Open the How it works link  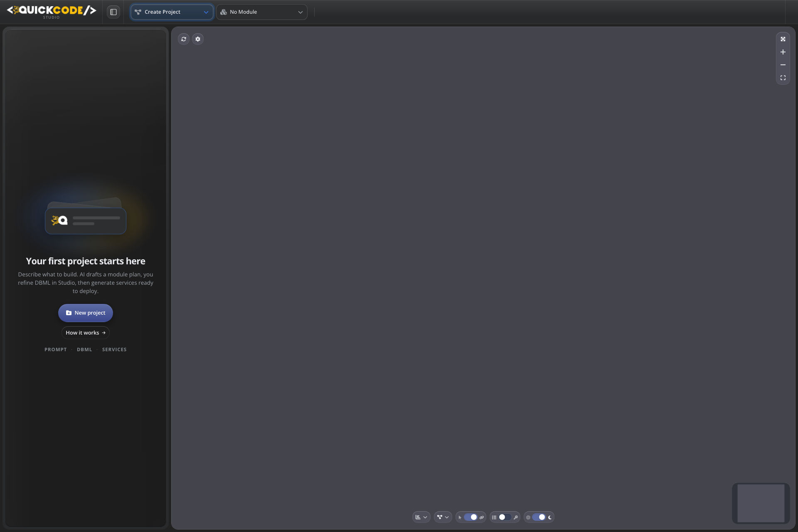[86, 333]
